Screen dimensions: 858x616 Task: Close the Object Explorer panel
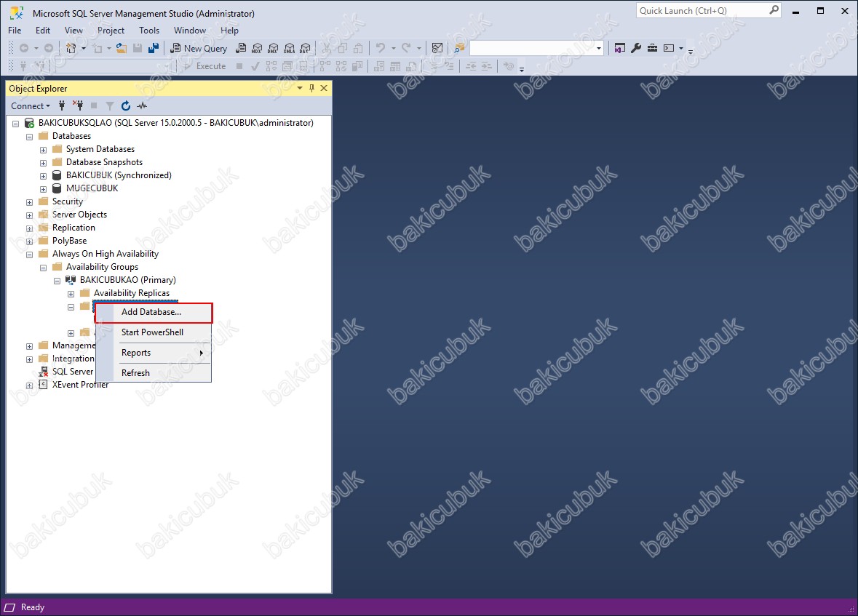(x=324, y=88)
